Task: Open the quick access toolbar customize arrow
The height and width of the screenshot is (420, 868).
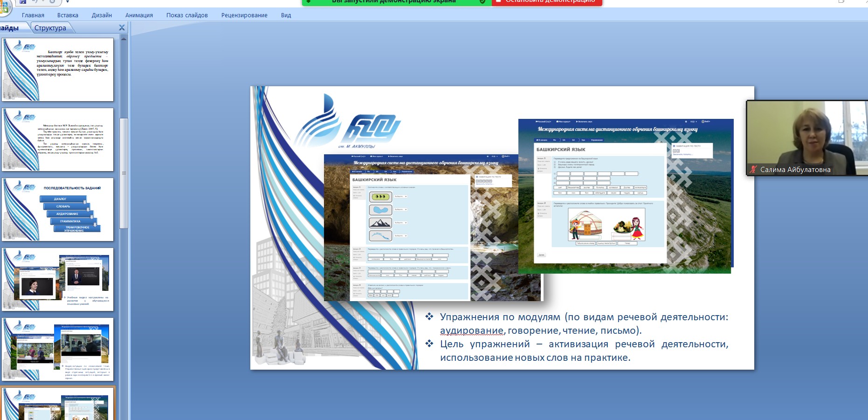Action: pyautogui.click(x=67, y=2)
